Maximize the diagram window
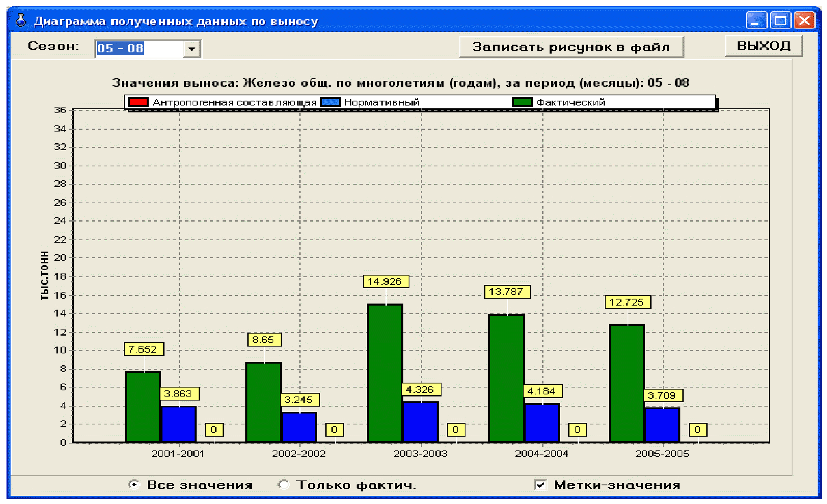Screen dimensions: 827x504 point(780,20)
